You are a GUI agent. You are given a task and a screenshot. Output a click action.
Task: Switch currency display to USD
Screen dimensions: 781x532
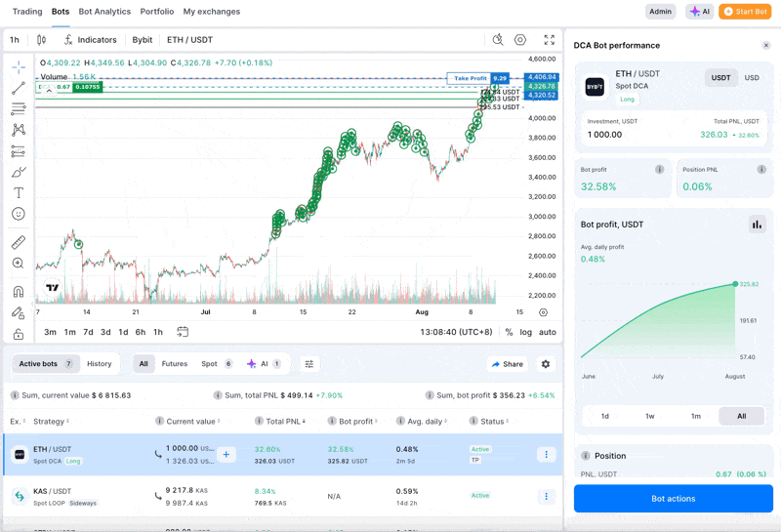pos(752,78)
